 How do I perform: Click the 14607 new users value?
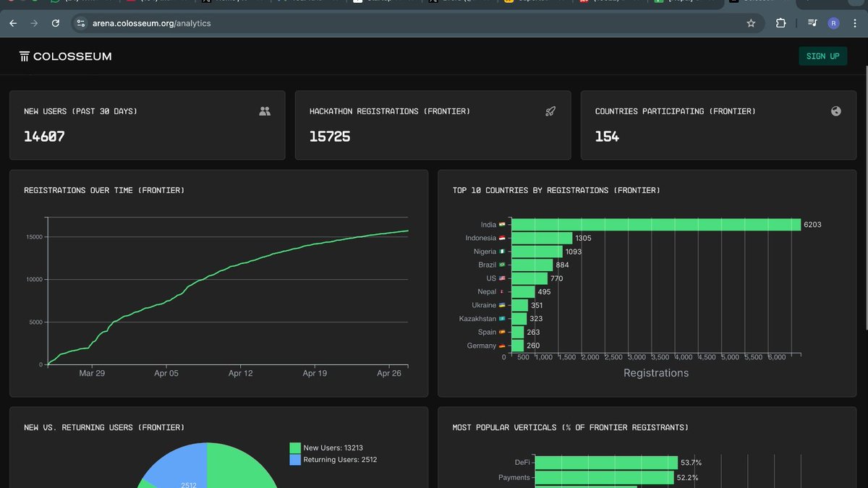point(44,136)
